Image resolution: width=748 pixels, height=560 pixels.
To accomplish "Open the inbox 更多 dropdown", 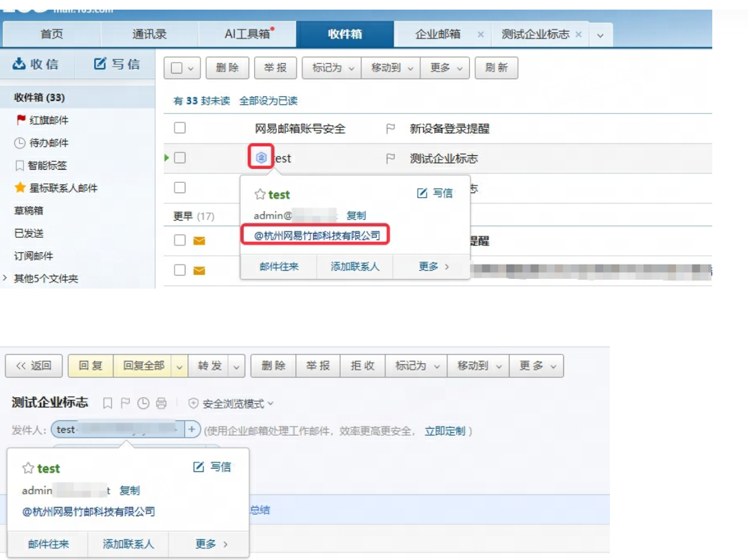I will coord(445,68).
